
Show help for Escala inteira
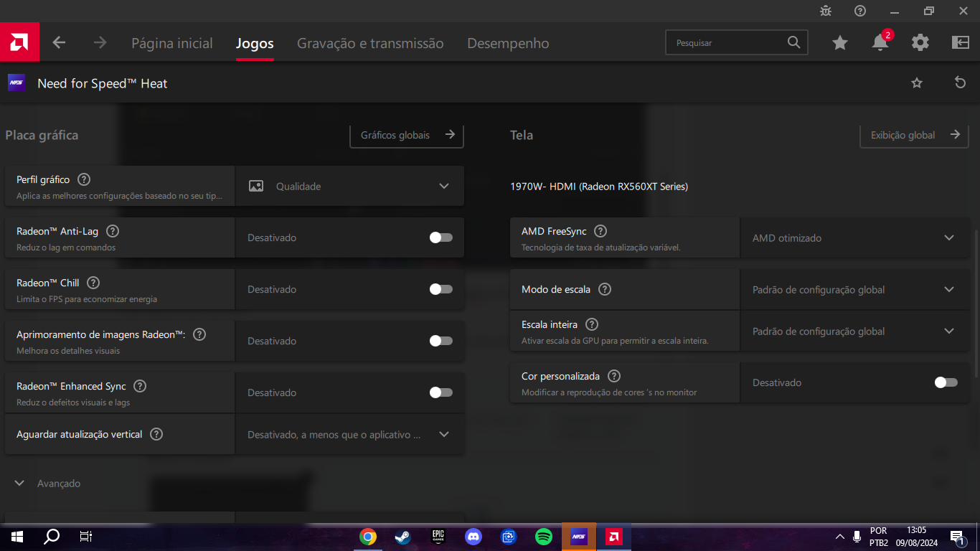click(592, 324)
